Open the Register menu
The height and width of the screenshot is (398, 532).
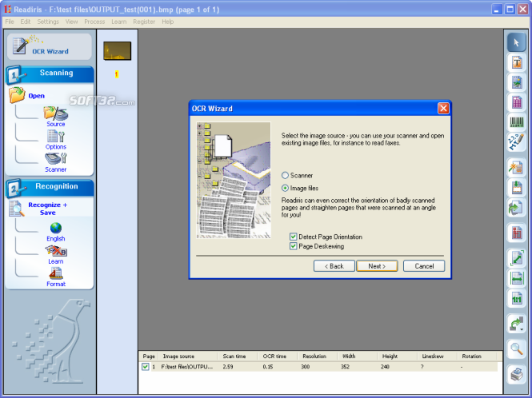pos(144,22)
